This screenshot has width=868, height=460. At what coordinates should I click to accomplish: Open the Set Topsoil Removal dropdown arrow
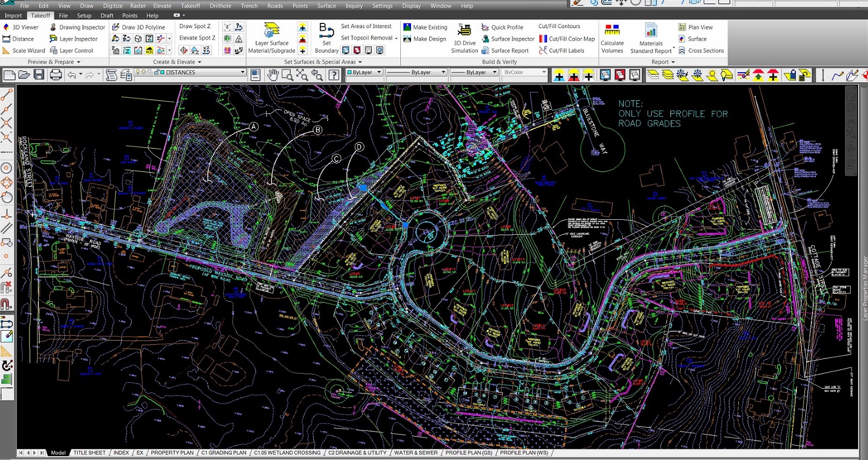point(397,38)
